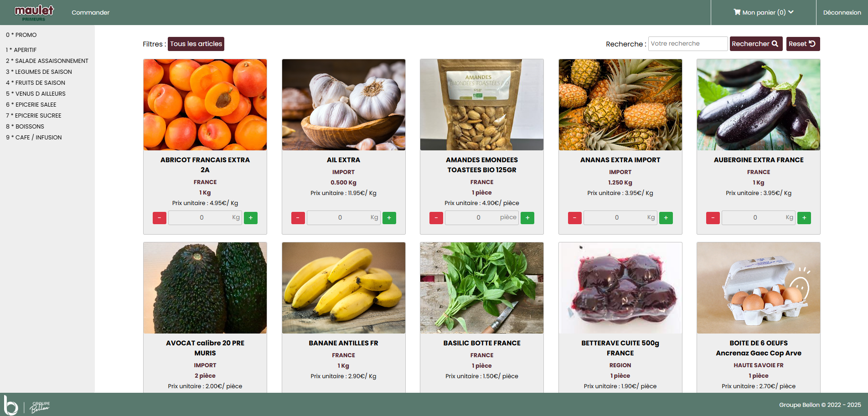Open the PROMO category

tap(21, 35)
